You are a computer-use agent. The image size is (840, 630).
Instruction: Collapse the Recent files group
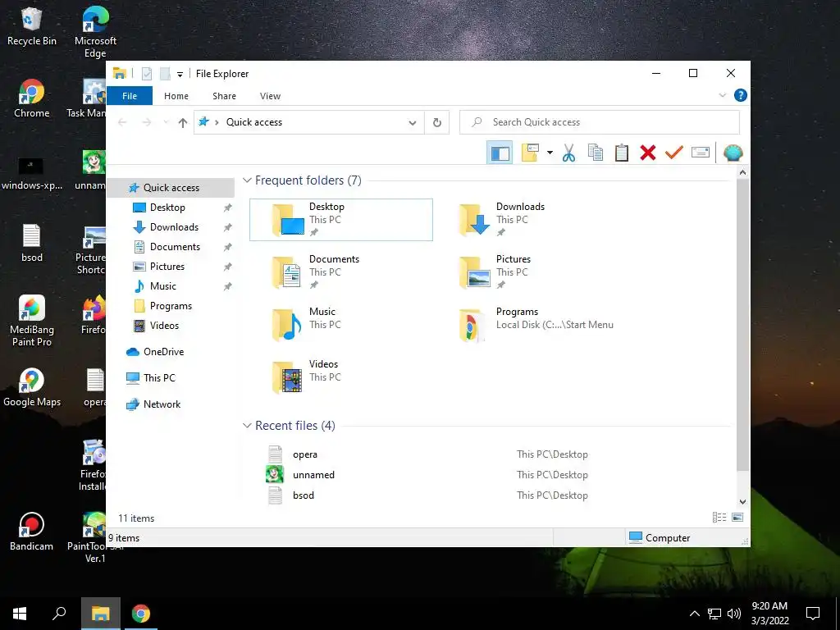[x=247, y=426]
